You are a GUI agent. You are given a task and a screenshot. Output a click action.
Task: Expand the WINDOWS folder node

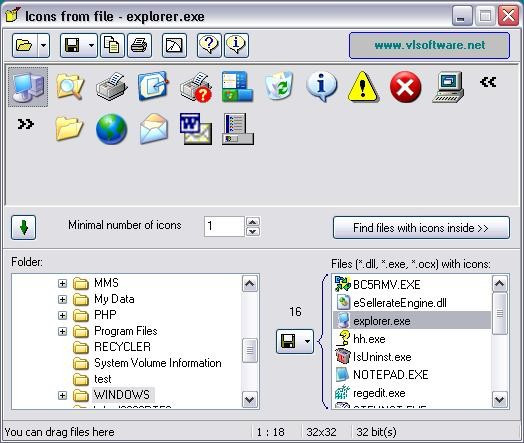pos(62,395)
